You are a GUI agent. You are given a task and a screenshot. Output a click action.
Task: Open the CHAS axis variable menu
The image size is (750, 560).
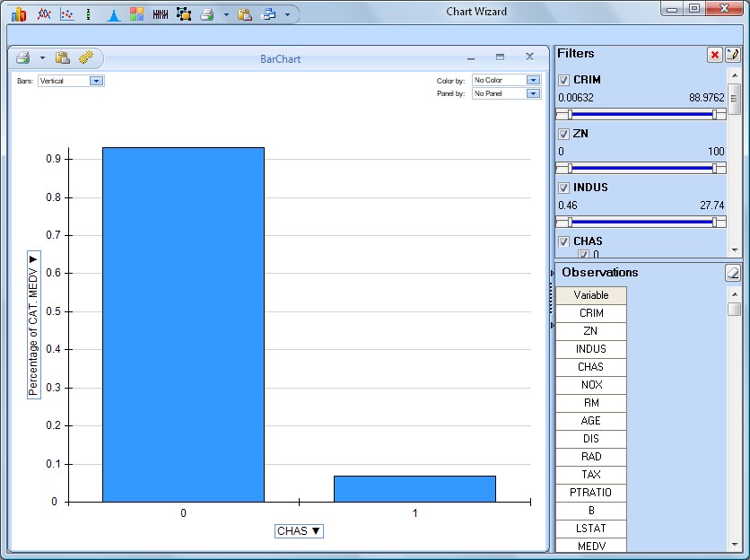[x=299, y=530]
